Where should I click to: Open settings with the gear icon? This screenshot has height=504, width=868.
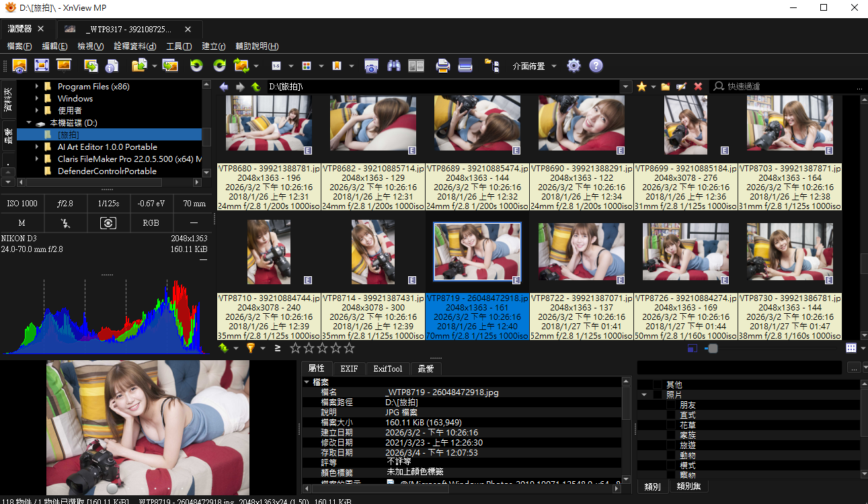click(x=574, y=66)
